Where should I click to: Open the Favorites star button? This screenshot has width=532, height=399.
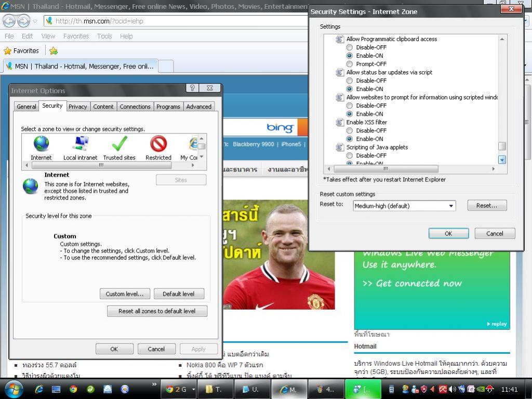21,51
